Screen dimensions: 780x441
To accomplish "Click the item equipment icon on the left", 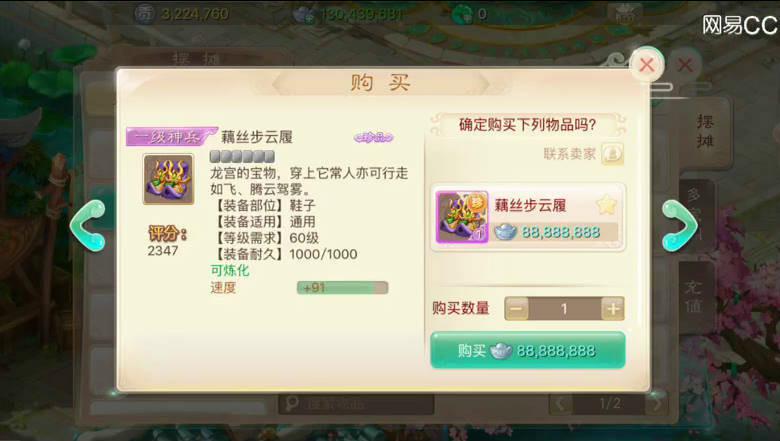I will pyautogui.click(x=168, y=179).
